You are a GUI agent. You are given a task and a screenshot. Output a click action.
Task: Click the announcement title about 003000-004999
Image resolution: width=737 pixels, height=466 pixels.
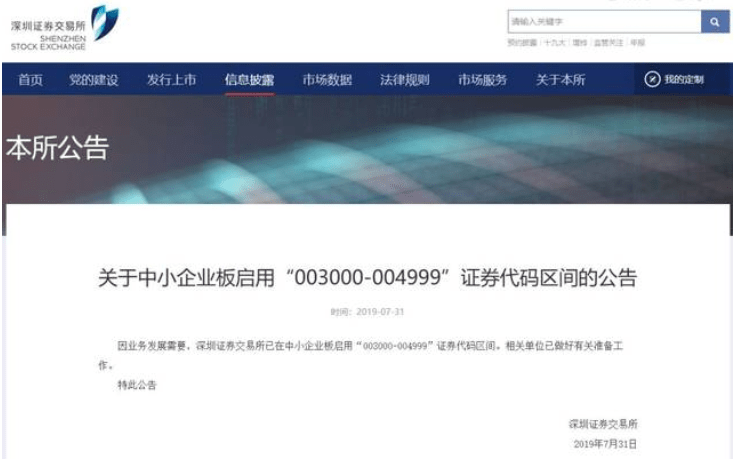tap(367, 277)
